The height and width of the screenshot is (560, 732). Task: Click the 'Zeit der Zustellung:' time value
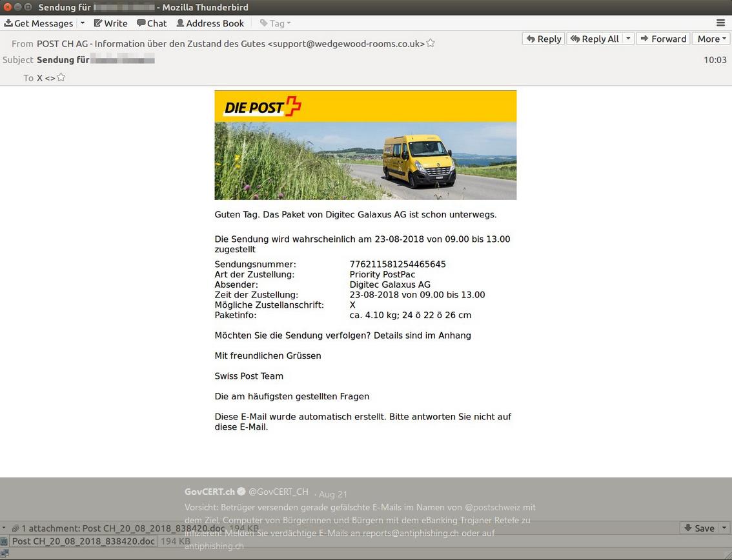(x=418, y=295)
